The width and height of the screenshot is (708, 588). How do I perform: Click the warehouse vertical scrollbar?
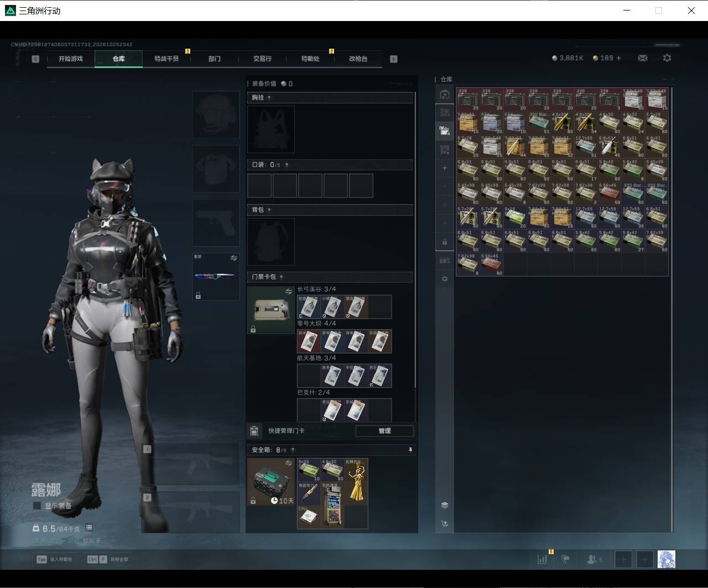672,309
